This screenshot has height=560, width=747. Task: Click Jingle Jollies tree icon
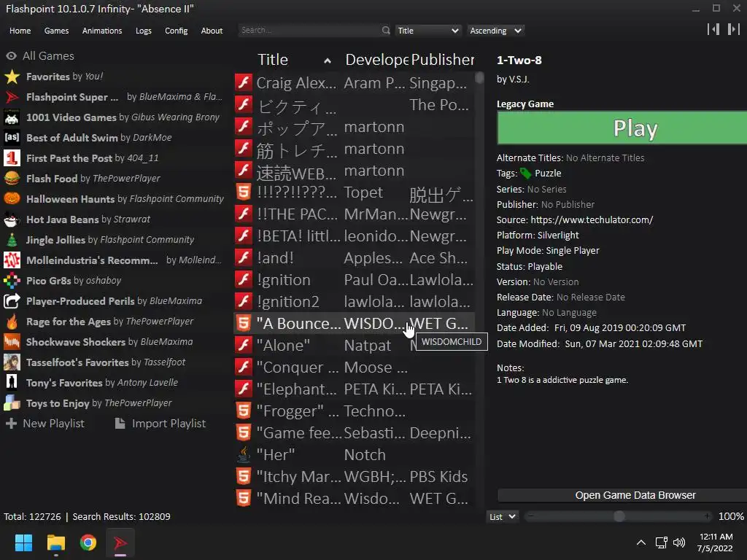click(12, 240)
